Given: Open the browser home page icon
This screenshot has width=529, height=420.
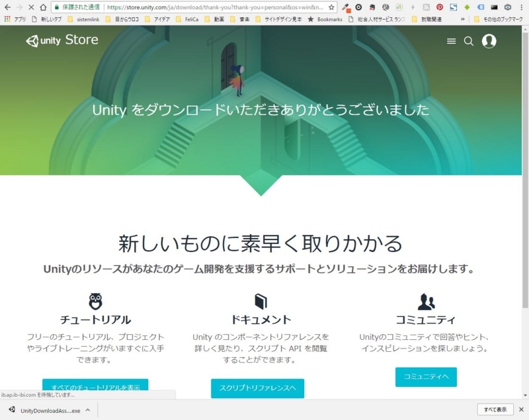Looking at the screenshot, I should coord(43,7).
